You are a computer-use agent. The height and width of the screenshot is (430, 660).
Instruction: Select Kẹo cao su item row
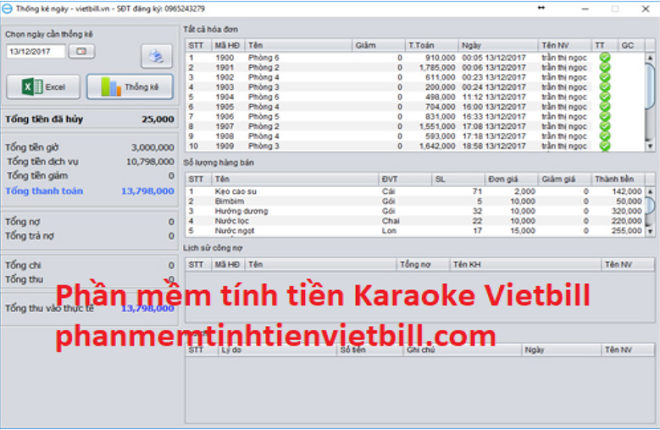click(415, 191)
